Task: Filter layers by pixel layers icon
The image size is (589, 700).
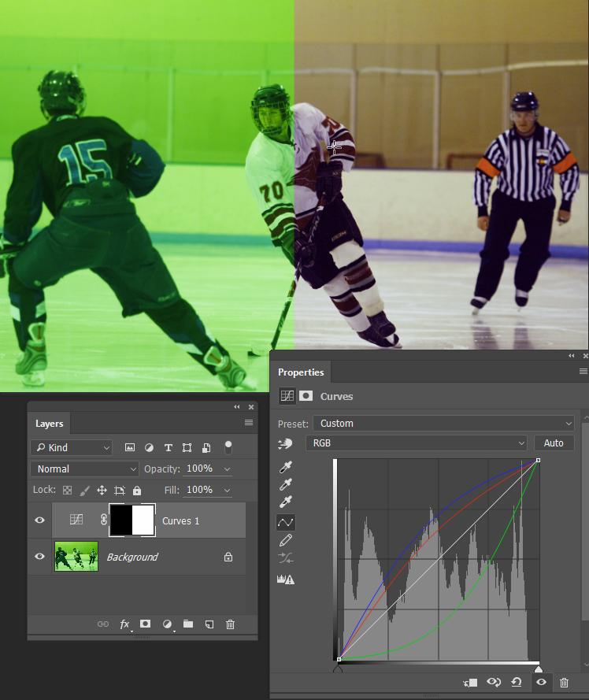Action: 130,447
